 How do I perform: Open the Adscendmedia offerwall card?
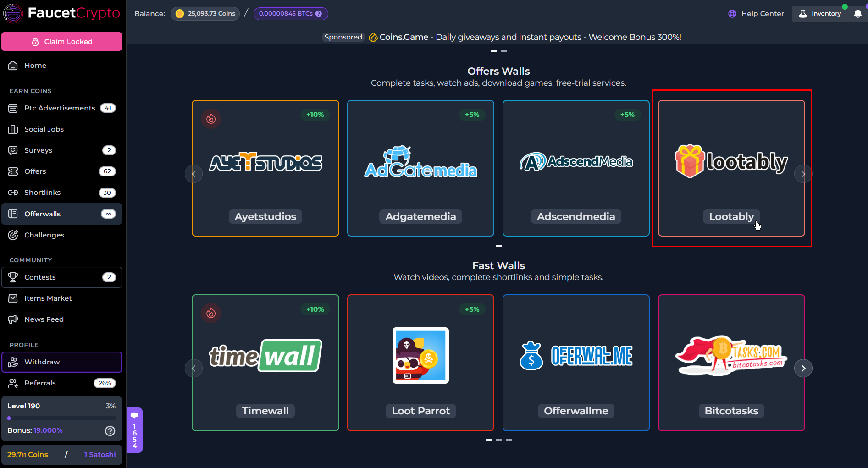coord(576,168)
